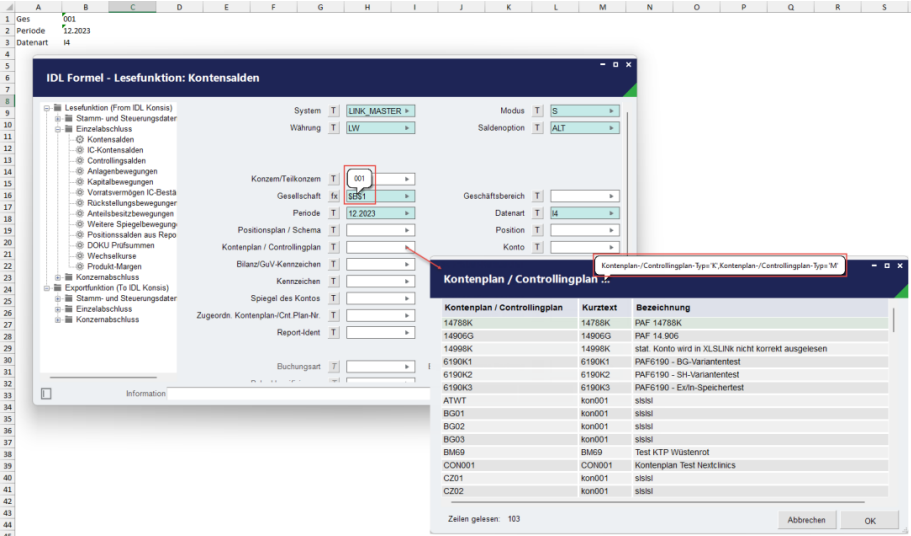Sort by the Kurztext column header
Screen dimensions: 911x536
(599, 308)
